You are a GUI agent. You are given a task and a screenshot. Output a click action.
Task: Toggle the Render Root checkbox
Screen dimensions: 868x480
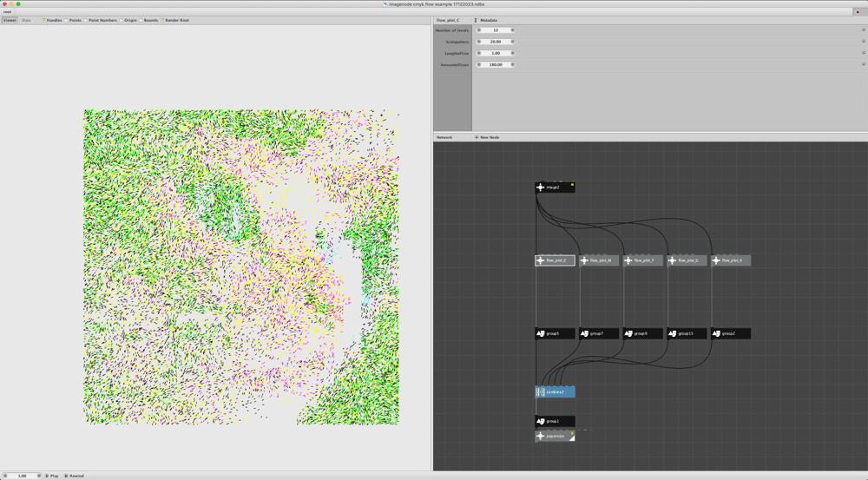(x=162, y=20)
